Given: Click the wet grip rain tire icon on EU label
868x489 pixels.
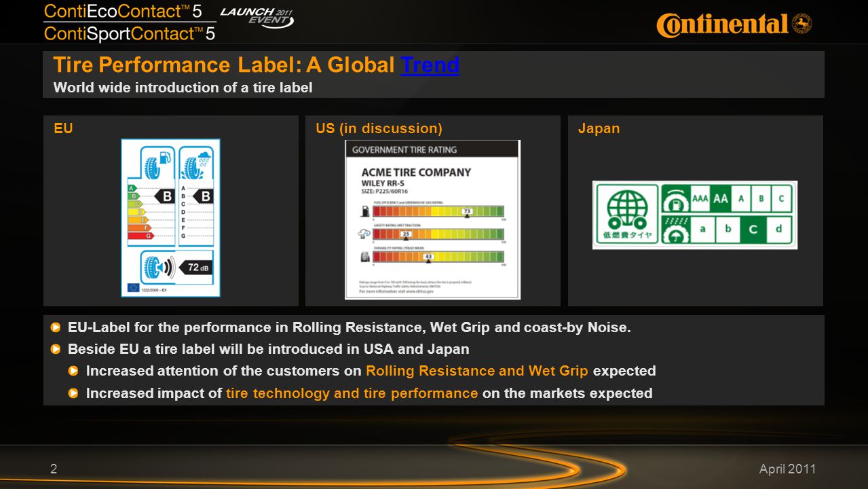Looking at the screenshot, I should pos(196,164).
